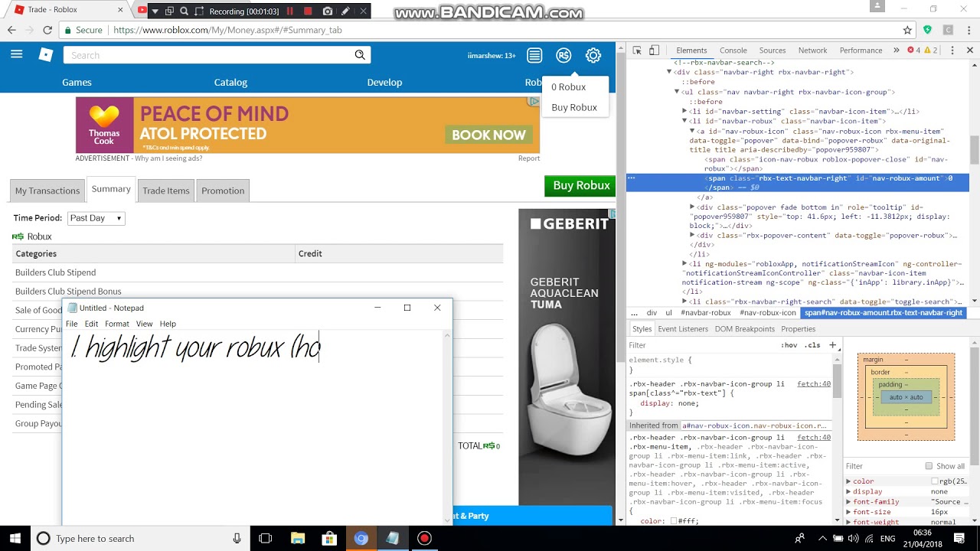Expand the computed font-family property
The image size is (980, 551).
[x=848, y=502]
